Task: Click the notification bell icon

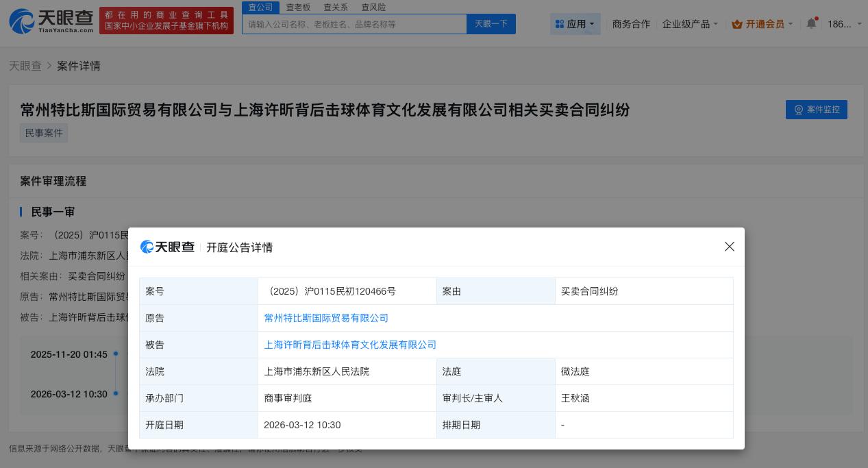Action: pos(811,23)
